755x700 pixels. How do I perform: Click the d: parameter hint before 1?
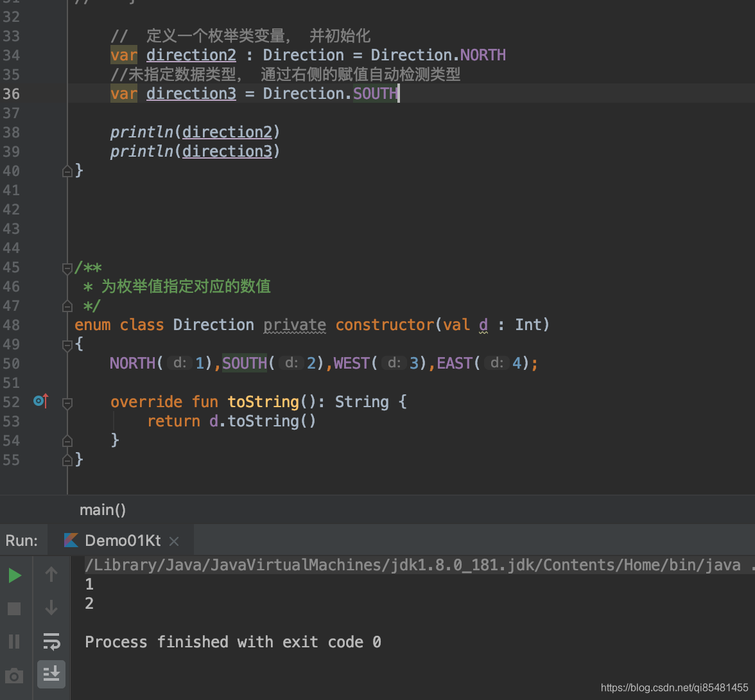pos(180,363)
